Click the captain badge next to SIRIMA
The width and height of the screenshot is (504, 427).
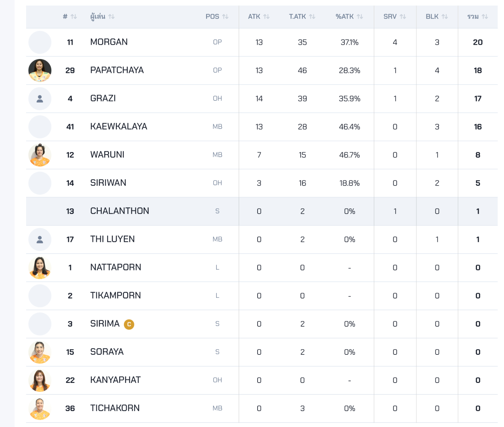pos(129,325)
